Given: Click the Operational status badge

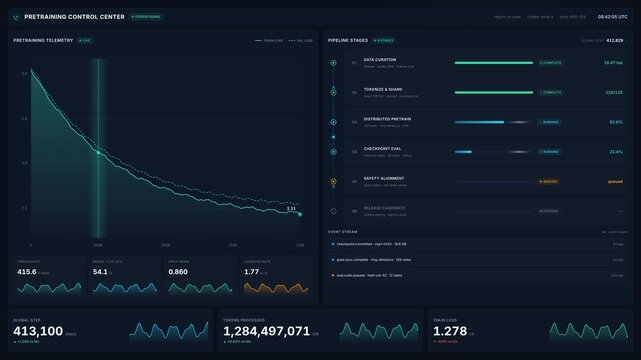Looking at the screenshot, I should [146, 17].
